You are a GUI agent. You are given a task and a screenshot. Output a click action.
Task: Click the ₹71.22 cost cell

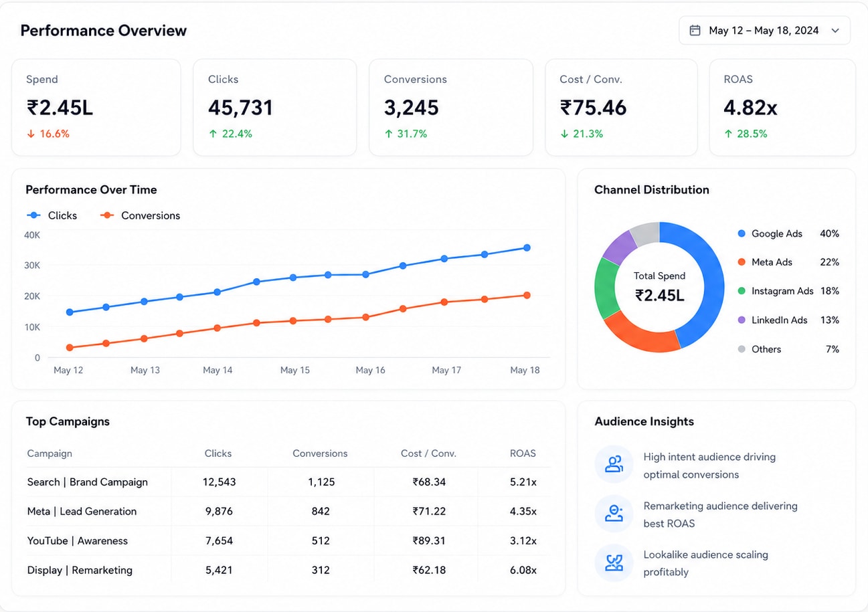pyautogui.click(x=429, y=512)
